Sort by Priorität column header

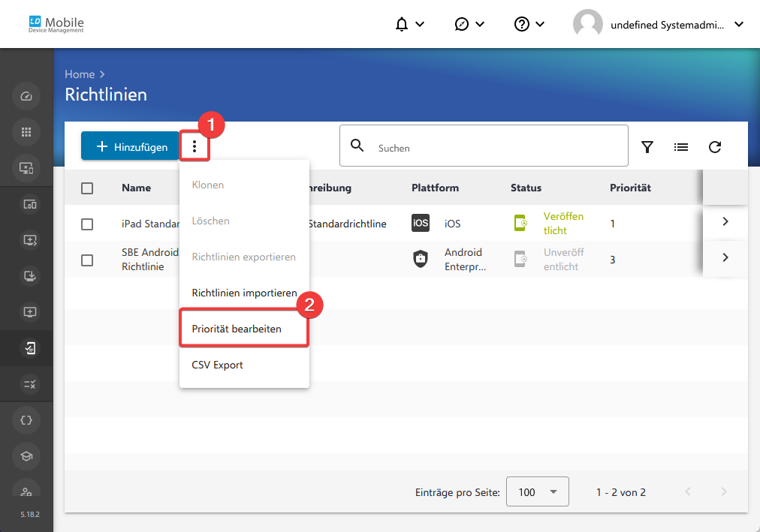point(630,188)
